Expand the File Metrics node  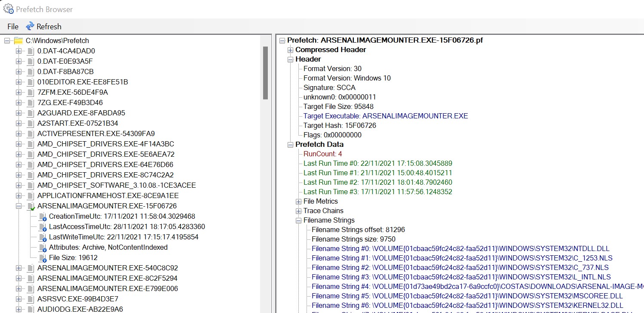(x=299, y=201)
